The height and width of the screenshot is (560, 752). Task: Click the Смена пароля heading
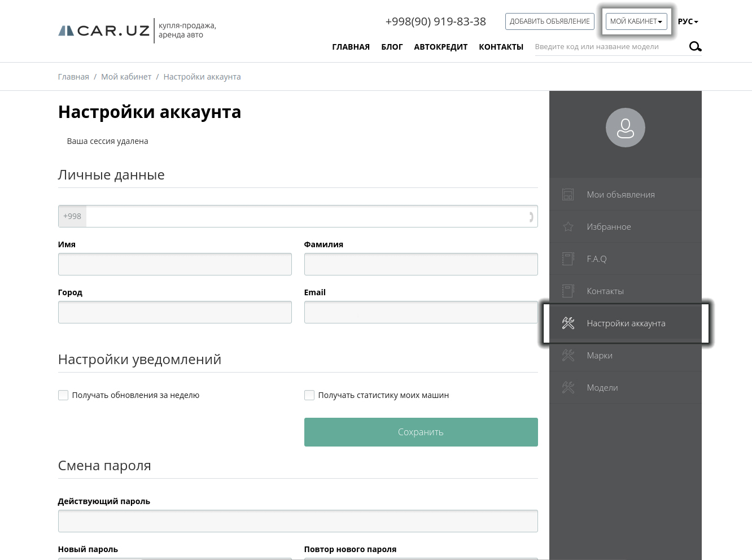tap(104, 466)
